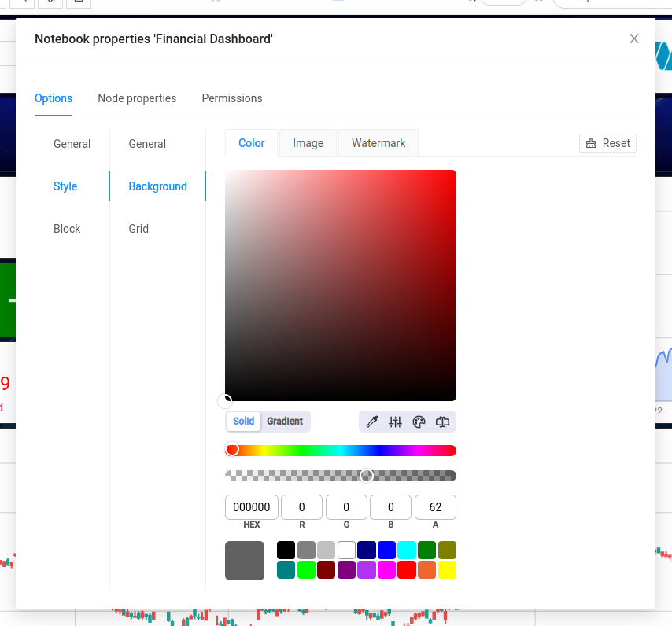Open the color sliders adjustment icon
This screenshot has width=672, height=626.
tap(396, 422)
